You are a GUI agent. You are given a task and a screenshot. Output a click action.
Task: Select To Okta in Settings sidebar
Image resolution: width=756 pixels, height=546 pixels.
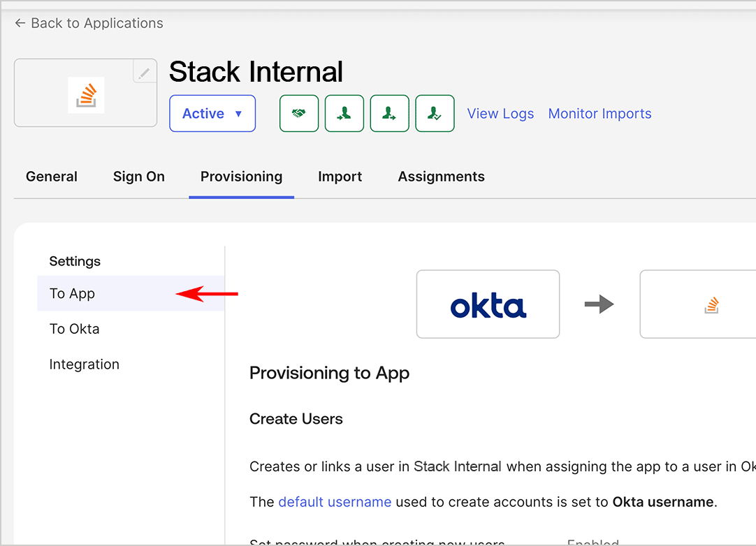pyautogui.click(x=75, y=329)
